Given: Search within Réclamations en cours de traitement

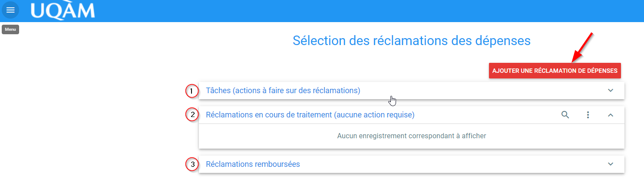Looking at the screenshot, I should (565, 115).
